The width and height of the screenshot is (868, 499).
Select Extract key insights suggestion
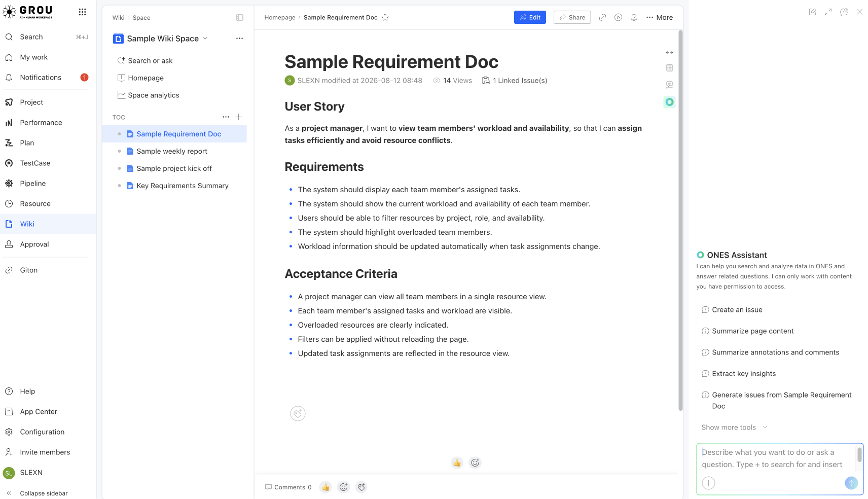tap(738, 374)
